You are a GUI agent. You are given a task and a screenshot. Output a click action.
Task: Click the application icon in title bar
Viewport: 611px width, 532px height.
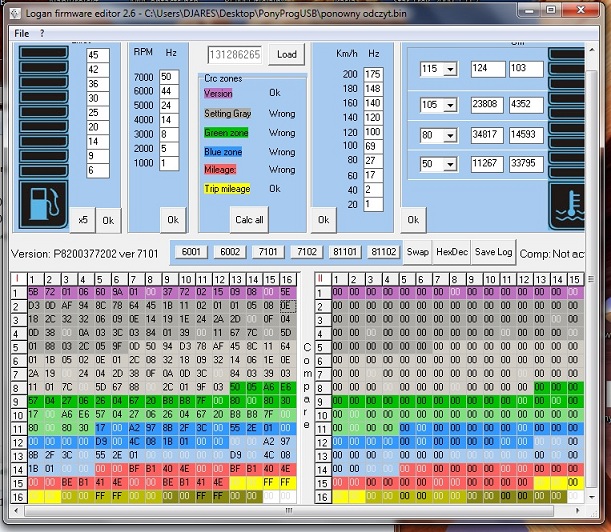click(x=16, y=13)
